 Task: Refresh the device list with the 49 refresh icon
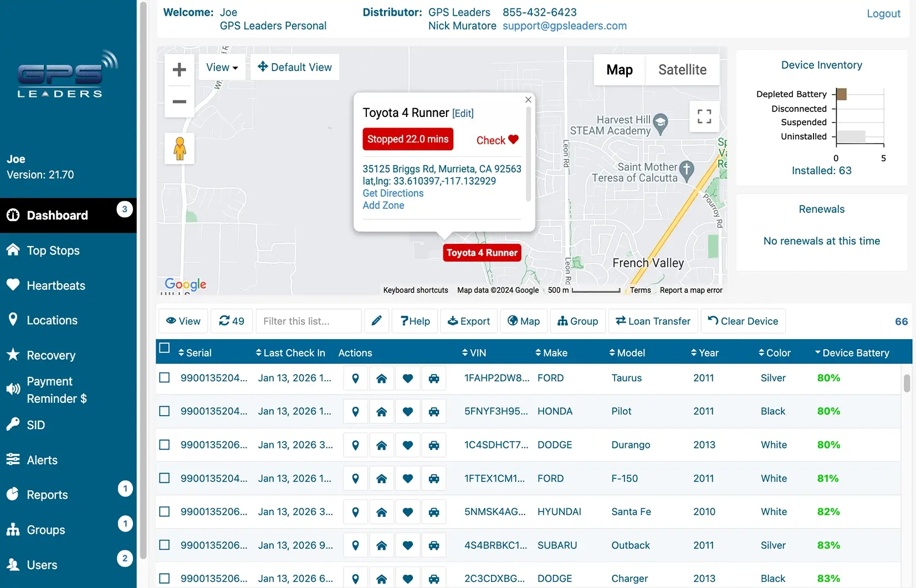coord(231,321)
